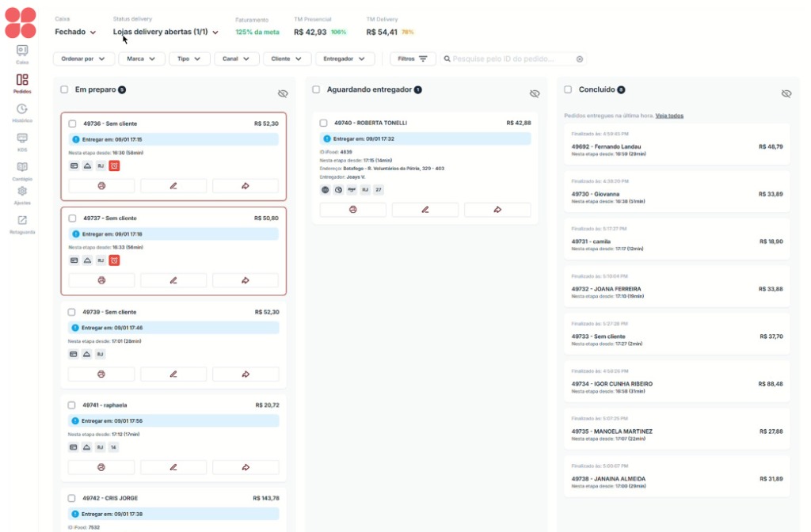Advance order 49740 with the forward arrow
811x532 pixels.
pos(497,210)
